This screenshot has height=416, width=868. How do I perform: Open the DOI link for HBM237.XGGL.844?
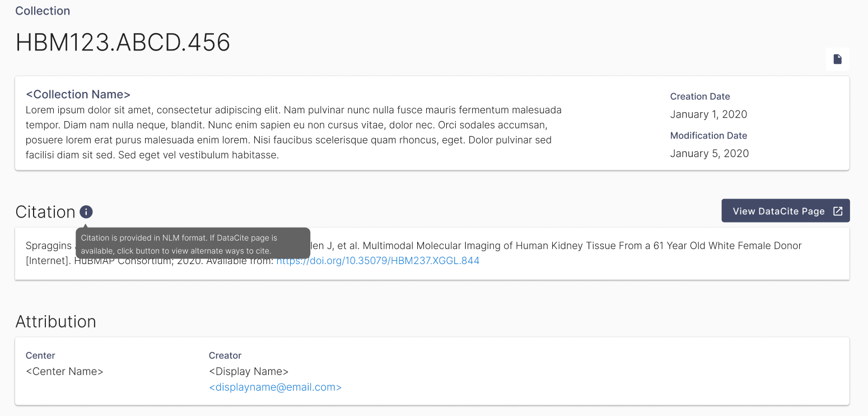[x=378, y=260]
